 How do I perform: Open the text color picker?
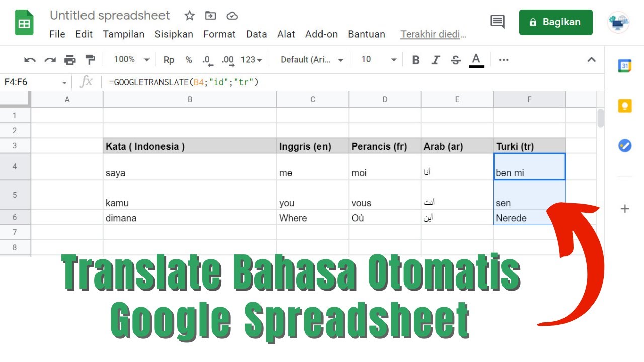[x=476, y=60]
